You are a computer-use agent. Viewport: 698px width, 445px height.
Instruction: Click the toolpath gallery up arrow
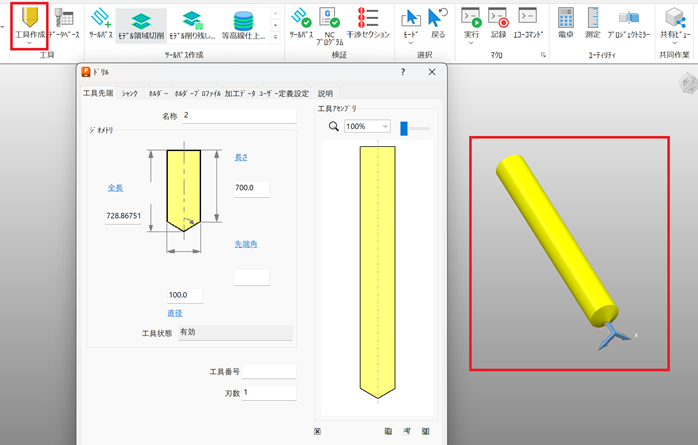click(x=276, y=14)
